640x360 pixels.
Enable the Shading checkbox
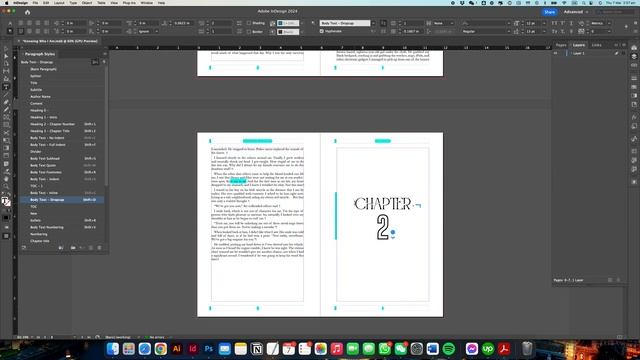[249, 23]
